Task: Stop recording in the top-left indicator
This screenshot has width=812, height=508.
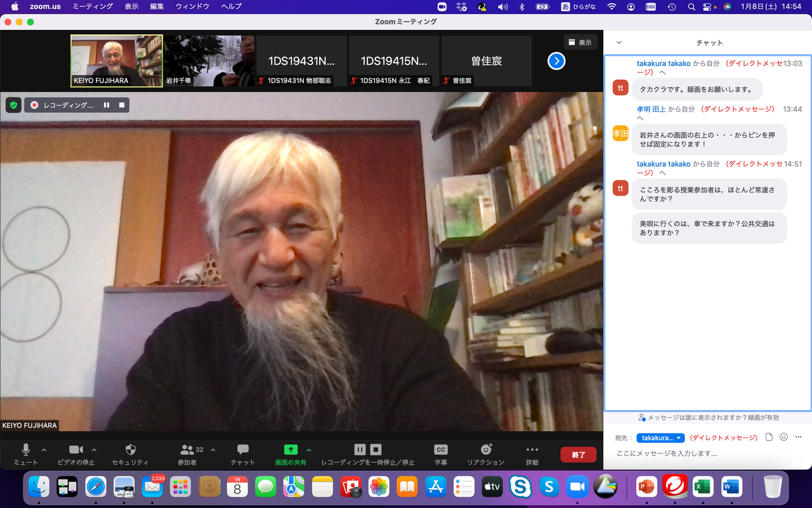Action: click(122, 105)
